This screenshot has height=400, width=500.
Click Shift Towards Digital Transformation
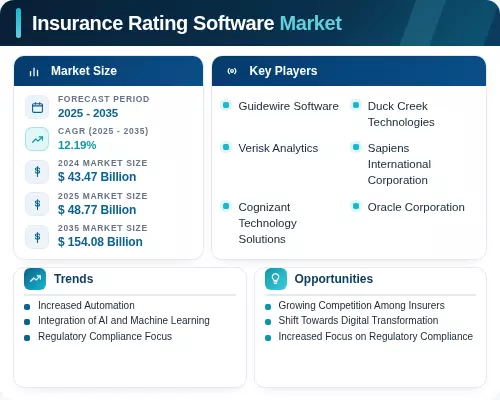point(358,320)
